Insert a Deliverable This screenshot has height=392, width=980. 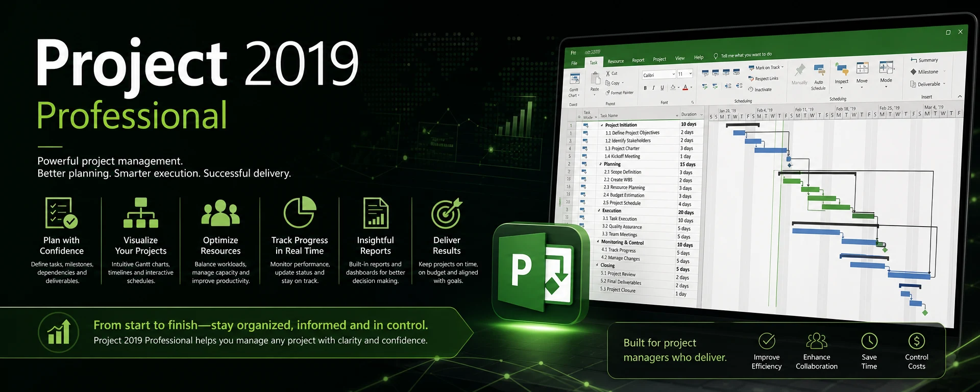[x=925, y=84]
